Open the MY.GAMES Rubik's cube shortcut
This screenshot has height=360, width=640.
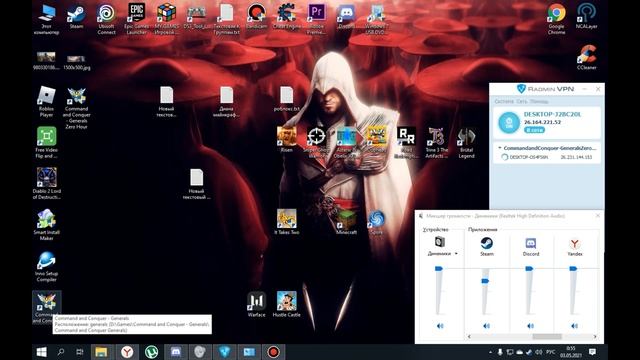tap(166, 19)
